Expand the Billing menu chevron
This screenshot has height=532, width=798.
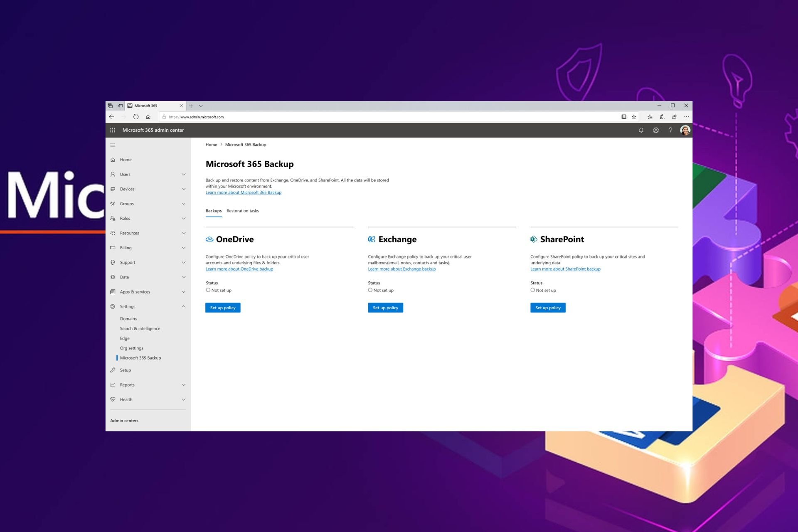click(x=184, y=248)
